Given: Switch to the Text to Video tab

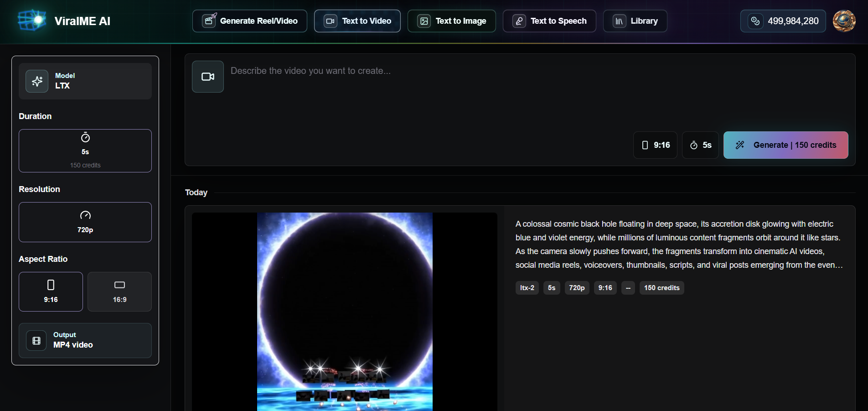Looking at the screenshot, I should tap(357, 21).
